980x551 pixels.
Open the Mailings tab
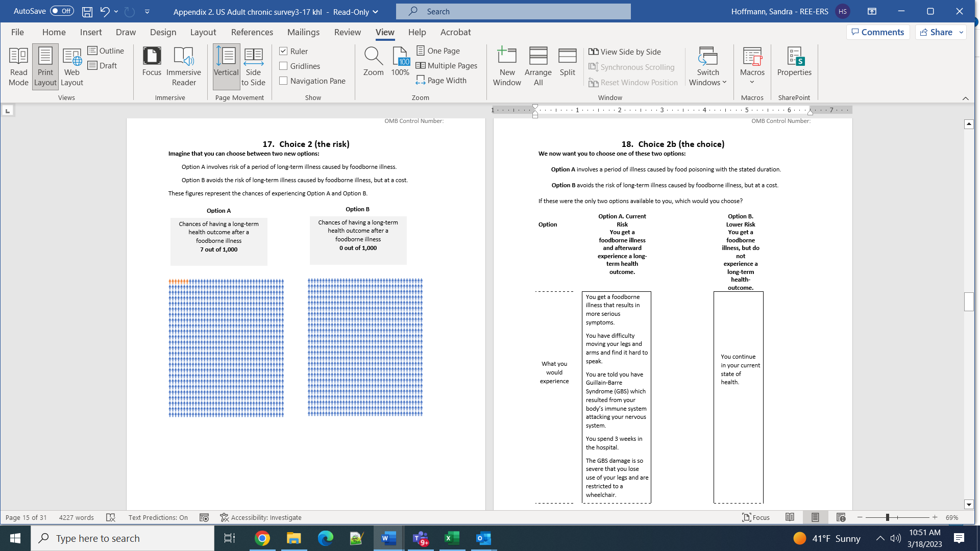pyautogui.click(x=303, y=32)
